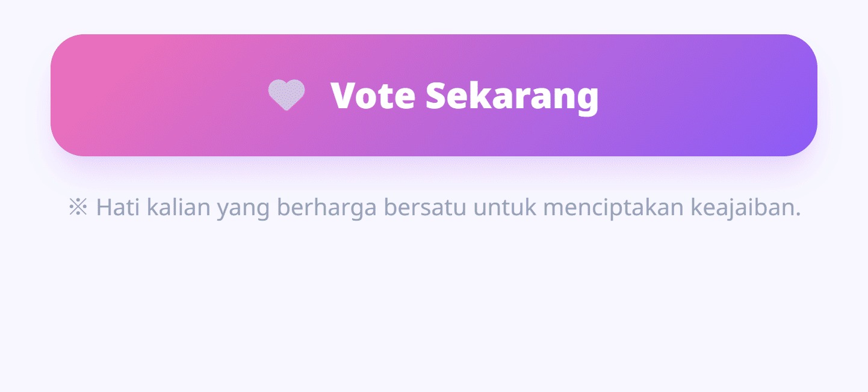This screenshot has width=868, height=392.
Task: Tap the pale heart beside Vote Sekarang
Action: point(287,95)
